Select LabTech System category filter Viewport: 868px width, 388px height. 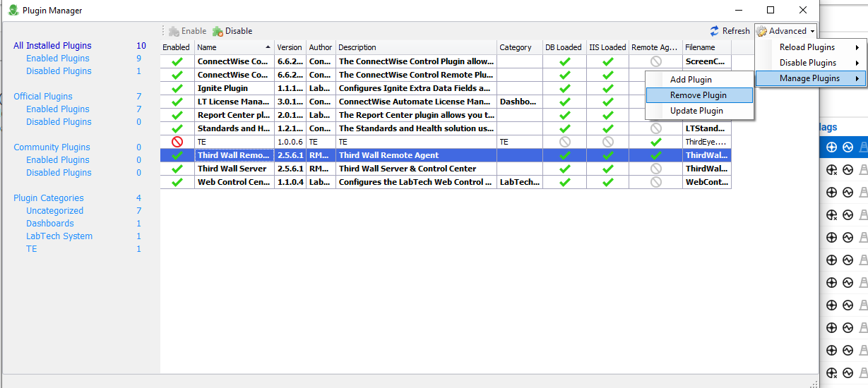59,236
